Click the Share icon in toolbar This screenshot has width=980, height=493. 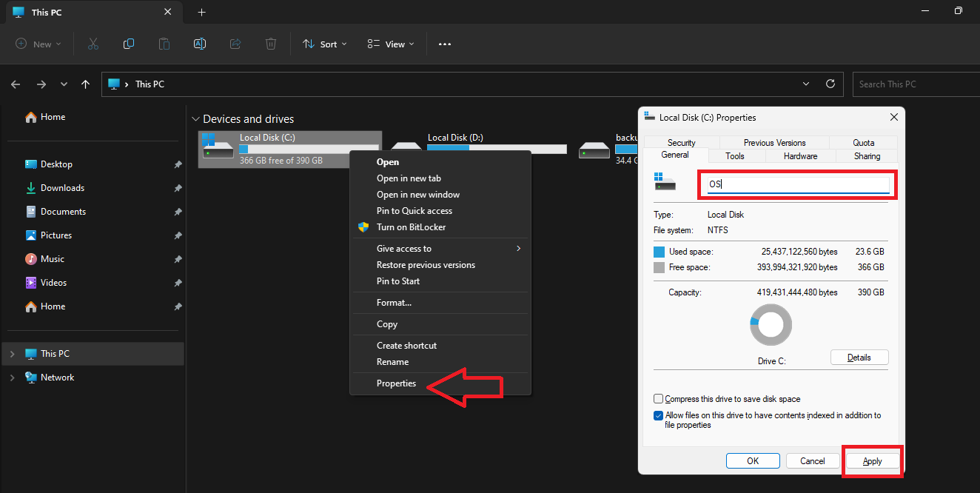coord(235,44)
